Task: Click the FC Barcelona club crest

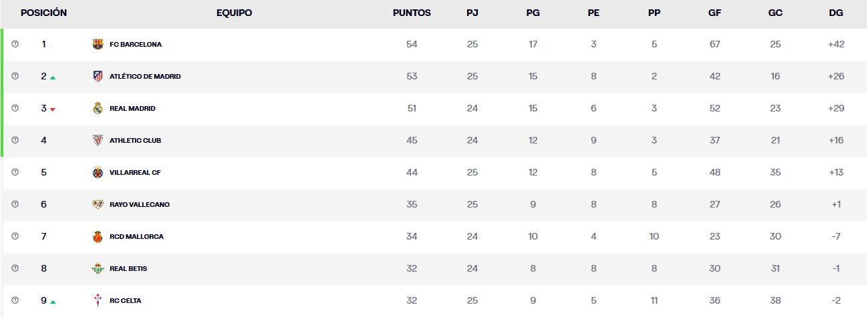Action: (x=98, y=45)
